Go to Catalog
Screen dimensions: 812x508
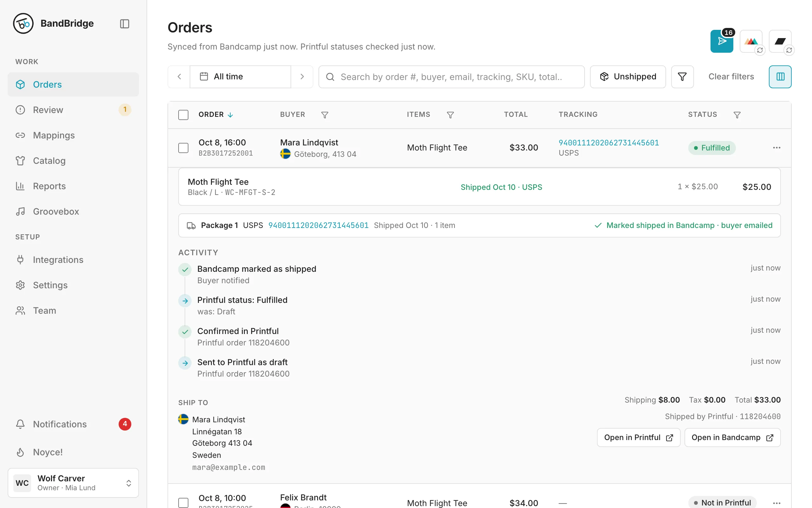coord(73,161)
